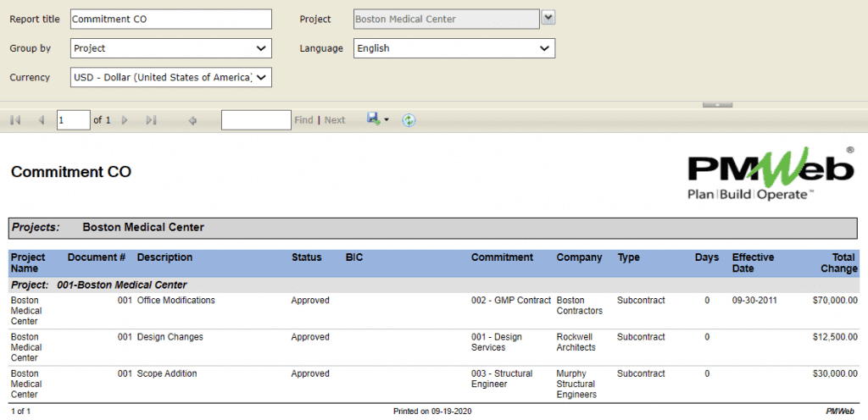Click the $30,000.00 total change
868x420 pixels.
pyautogui.click(x=835, y=373)
